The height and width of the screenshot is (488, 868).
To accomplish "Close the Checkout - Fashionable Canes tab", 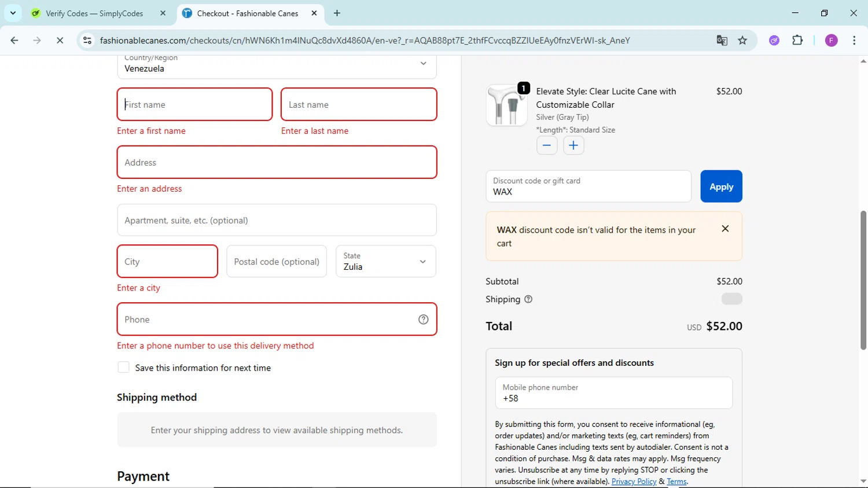I will 314,13.
